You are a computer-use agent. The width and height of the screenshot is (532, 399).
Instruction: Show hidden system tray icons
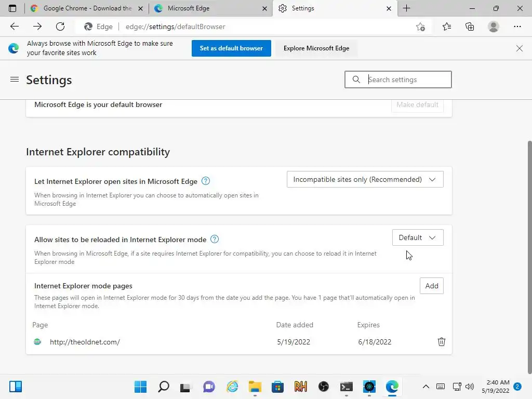tap(426, 387)
